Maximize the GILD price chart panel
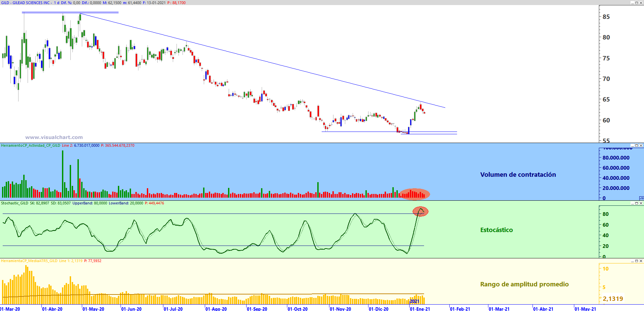This screenshot has width=644, height=311. click(x=637, y=3)
